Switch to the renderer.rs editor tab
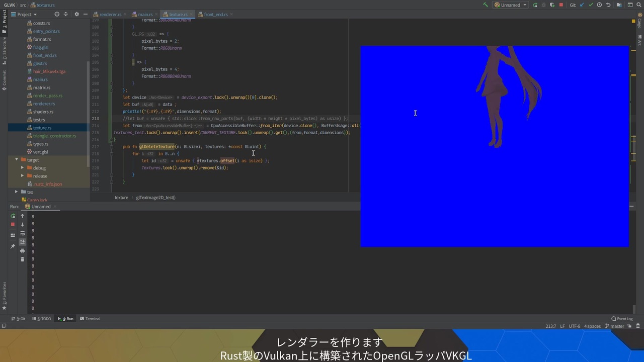644x362 pixels. [110, 15]
